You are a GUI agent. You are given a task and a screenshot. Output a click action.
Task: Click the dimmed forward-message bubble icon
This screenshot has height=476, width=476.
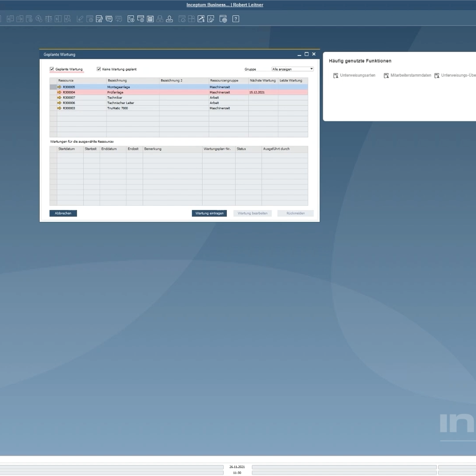pos(119,19)
